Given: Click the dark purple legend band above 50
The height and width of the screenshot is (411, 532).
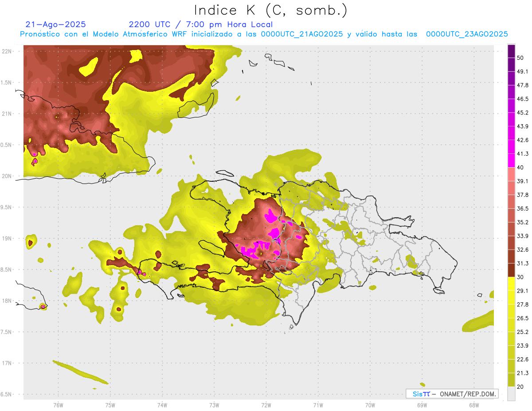Looking at the screenshot, I should (511, 51).
